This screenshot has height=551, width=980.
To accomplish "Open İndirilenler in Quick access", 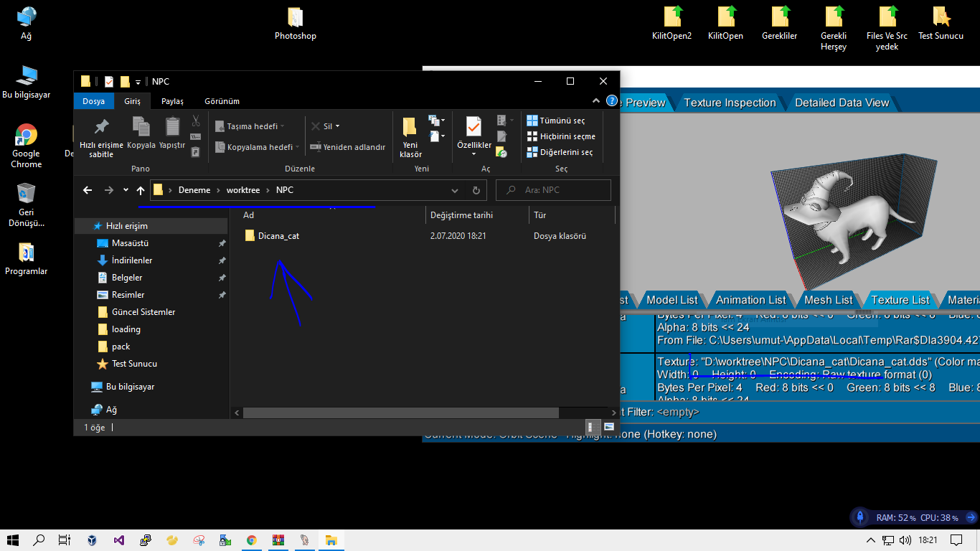I will click(132, 260).
